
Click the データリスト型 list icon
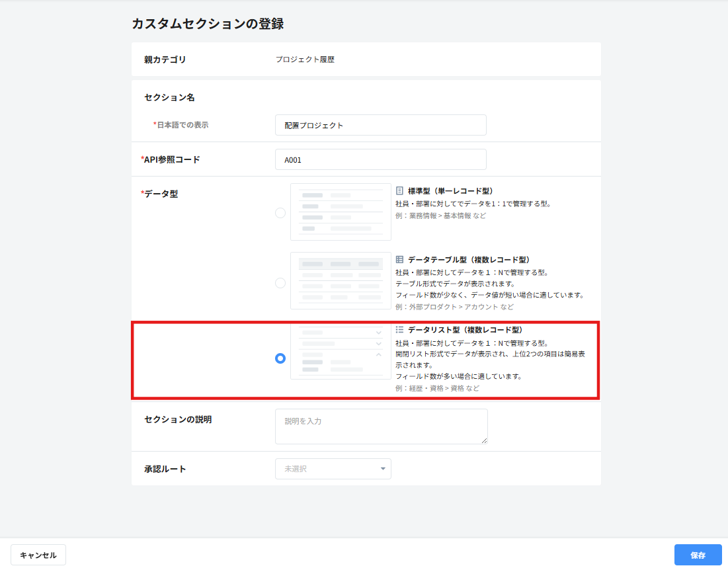[x=399, y=329]
